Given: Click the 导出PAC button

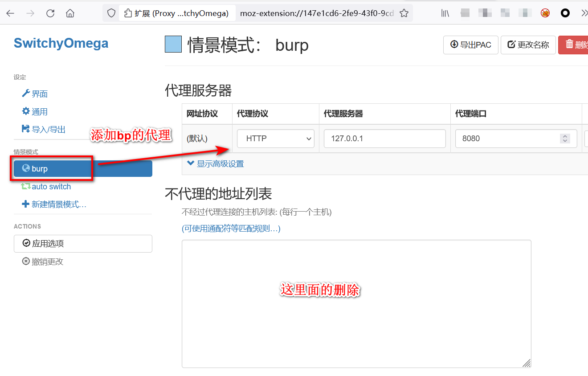Looking at the screenshot, I should pos(471,45).
